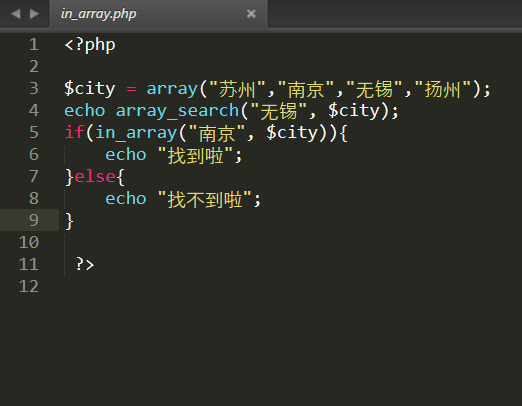Click the ?> closing tag on line 11

pyautogui.click(x=85, y=264)
